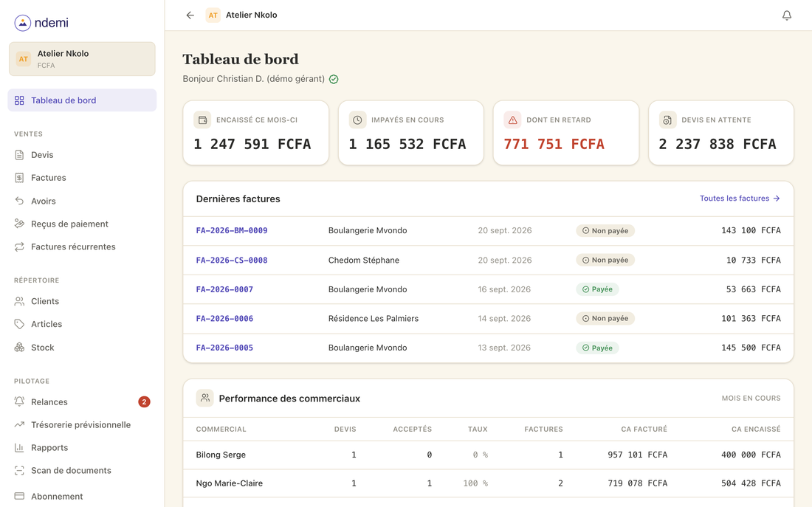Click the 771 751 FCFA overdue amount
This screenshot has height=507, width=812.
[554, 144]
